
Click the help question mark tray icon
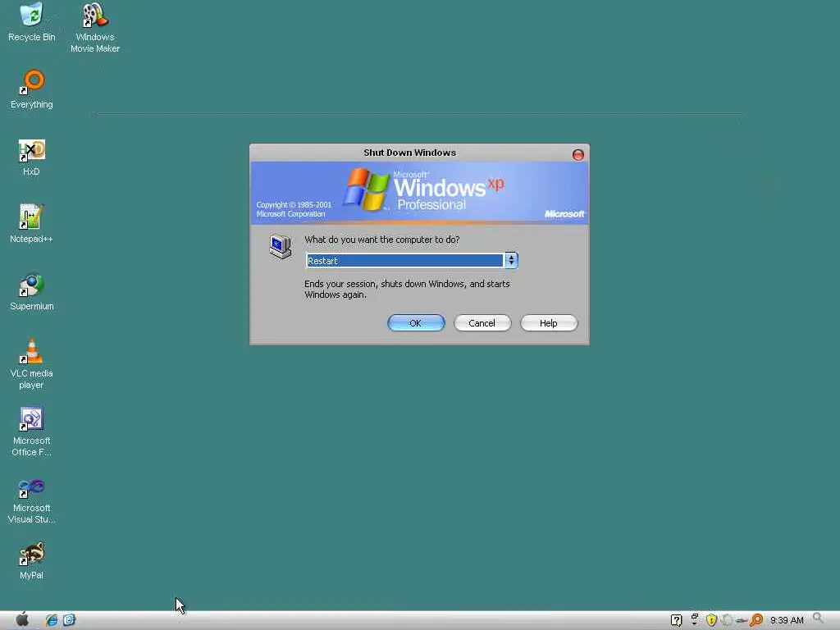(x=676, y=620)
